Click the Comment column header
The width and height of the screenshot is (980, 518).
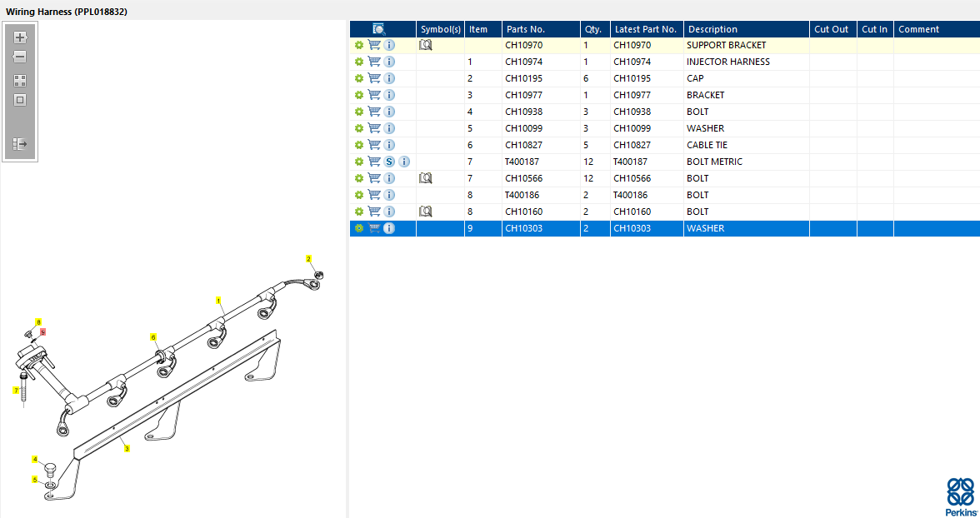tap(937, 29)
